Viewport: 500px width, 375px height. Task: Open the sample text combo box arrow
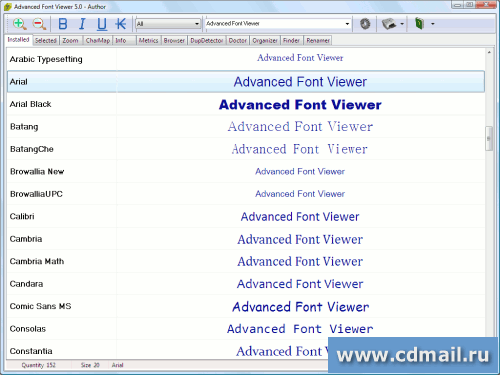347,24
